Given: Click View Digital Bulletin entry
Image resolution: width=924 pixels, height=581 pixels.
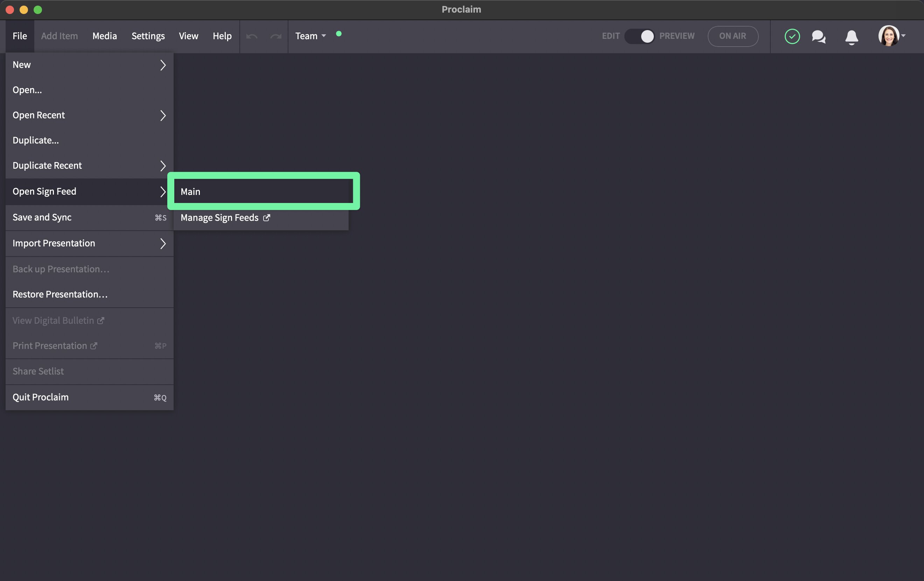Looking at the screenshot, I should click(89, 321).
